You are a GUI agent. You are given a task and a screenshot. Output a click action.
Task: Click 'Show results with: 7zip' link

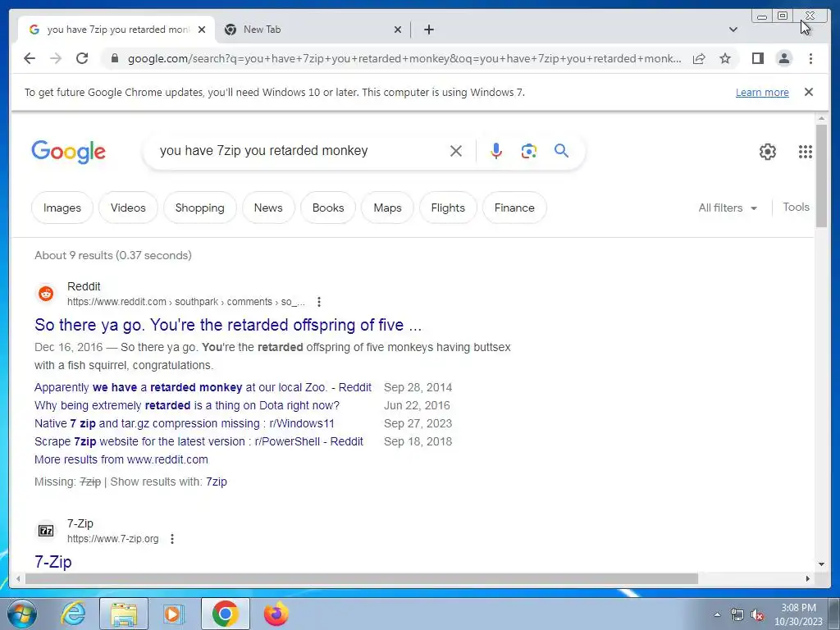tap(217, 482)
